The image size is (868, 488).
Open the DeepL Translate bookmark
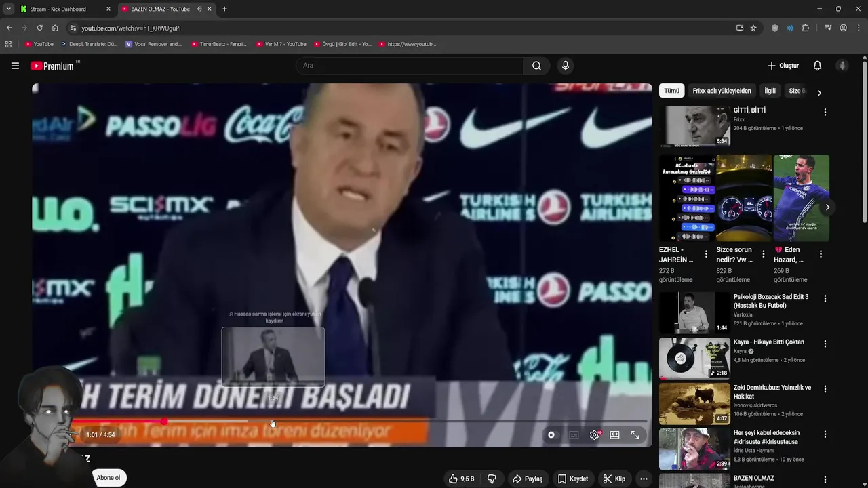[x=90, y=44]
